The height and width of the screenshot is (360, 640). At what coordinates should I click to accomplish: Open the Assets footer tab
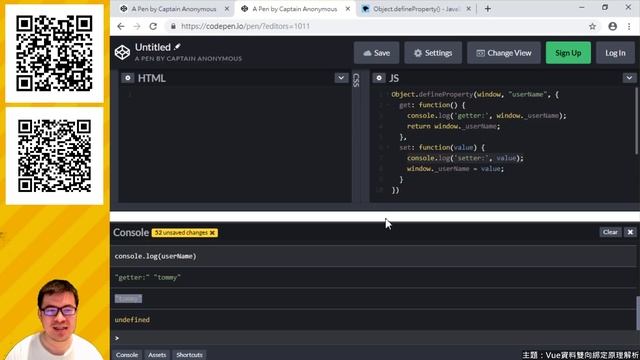(x=157, y=355)
